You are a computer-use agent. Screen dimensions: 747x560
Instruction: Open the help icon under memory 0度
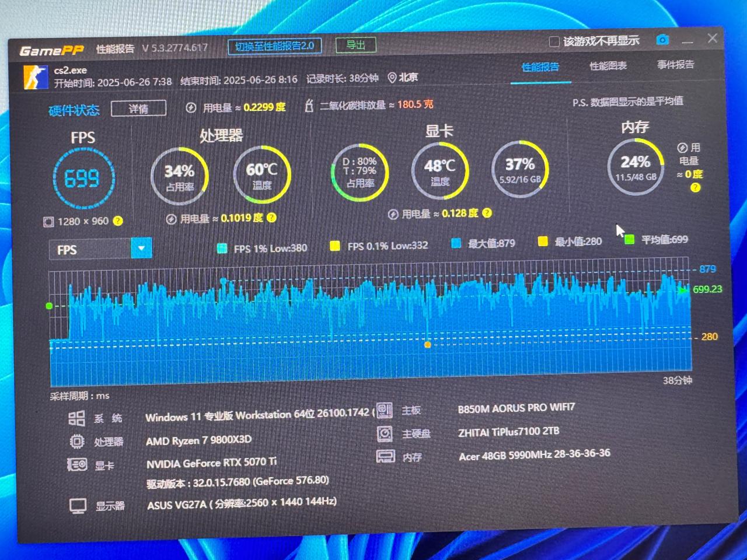point(695,187)
